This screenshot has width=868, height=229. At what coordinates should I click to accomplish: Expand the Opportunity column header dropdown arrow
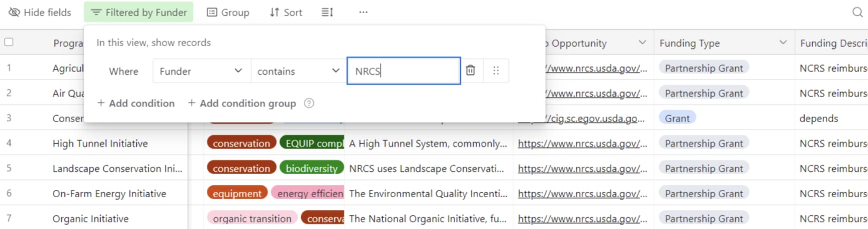coord(642,42)
